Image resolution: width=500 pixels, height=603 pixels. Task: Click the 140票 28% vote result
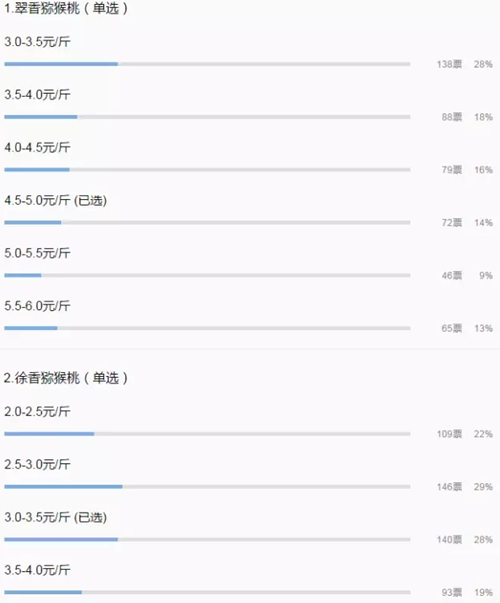(465, 540)
